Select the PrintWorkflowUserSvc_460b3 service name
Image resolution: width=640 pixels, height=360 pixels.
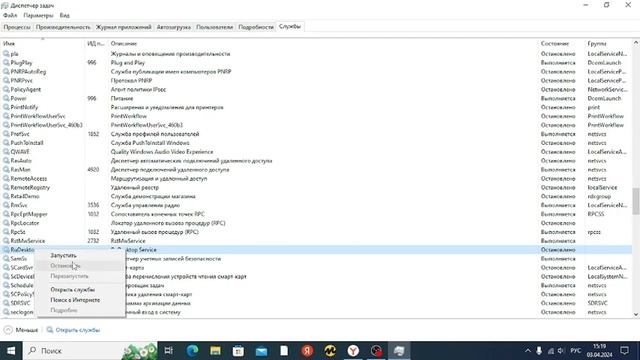47,125
